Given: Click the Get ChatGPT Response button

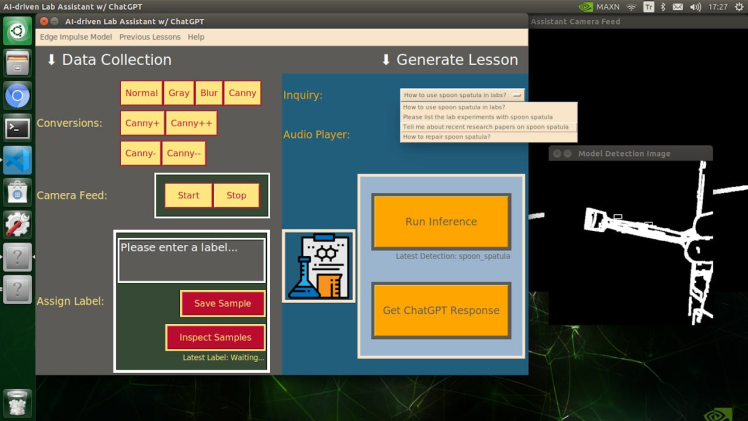Looking at the screenshot, I should [441, 310].
